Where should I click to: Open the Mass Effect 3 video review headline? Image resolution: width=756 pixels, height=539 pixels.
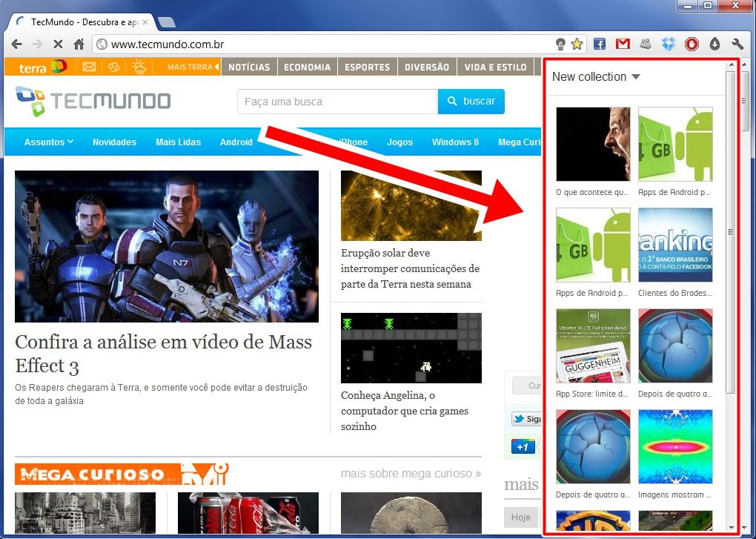click(164, 354)
